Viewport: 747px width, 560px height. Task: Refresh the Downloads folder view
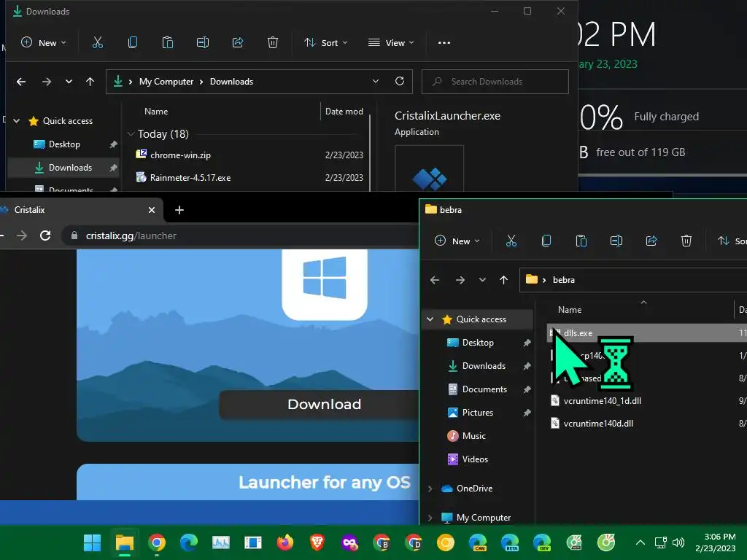coord(400,82)
